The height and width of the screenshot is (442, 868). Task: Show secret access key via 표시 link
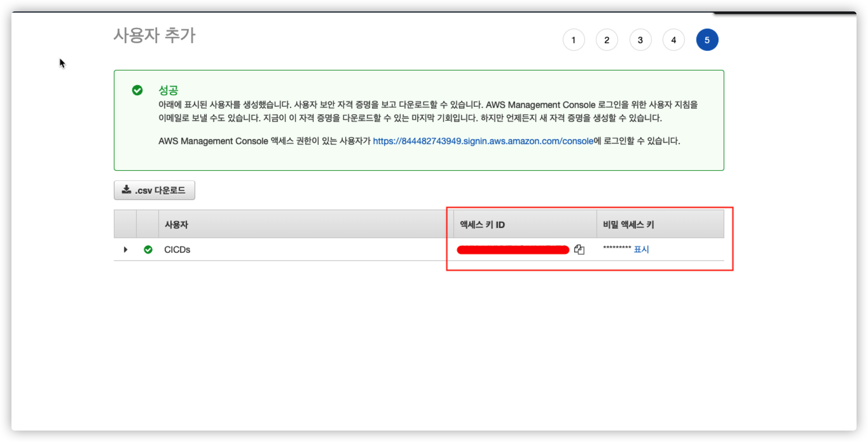point(641,249)
